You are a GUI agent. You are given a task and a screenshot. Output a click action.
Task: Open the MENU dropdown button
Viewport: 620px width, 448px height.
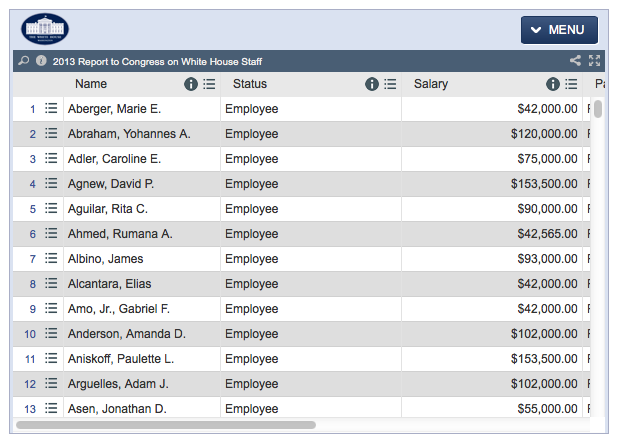(x=559, y=30)
